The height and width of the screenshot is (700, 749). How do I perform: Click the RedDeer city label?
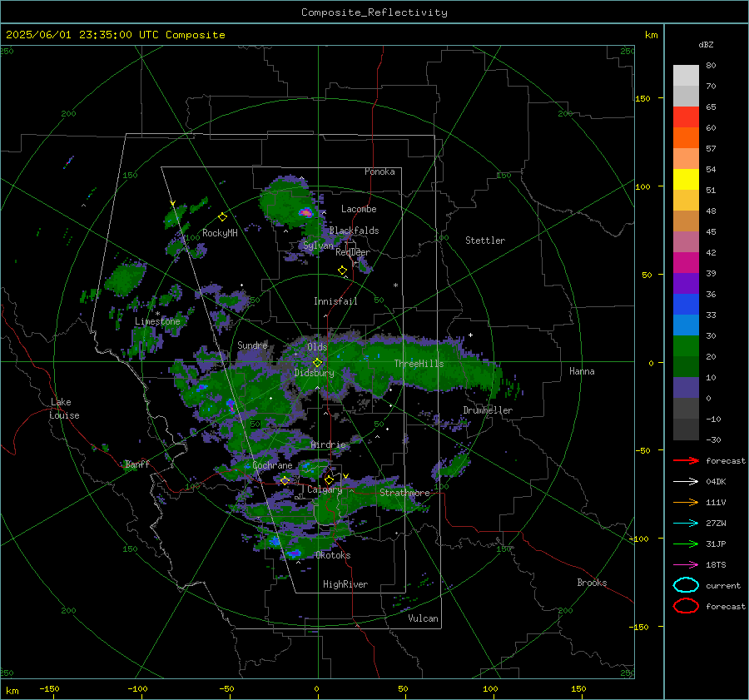point(353,252)
